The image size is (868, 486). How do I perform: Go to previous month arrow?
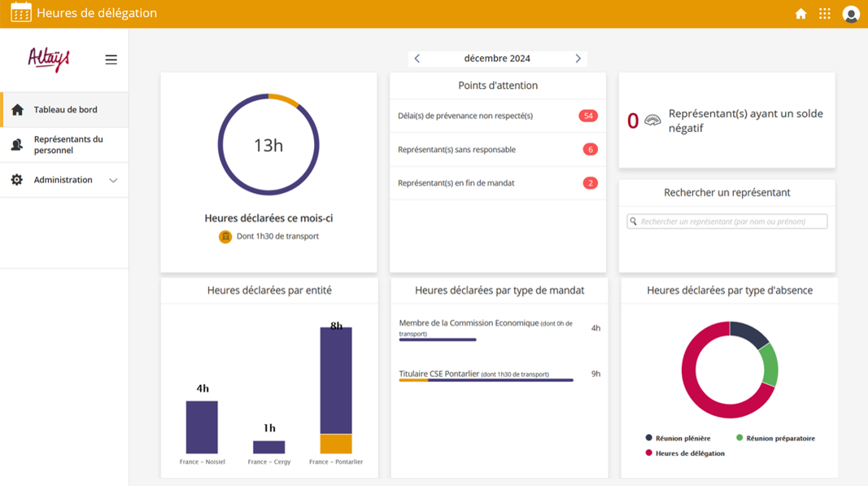417,59
